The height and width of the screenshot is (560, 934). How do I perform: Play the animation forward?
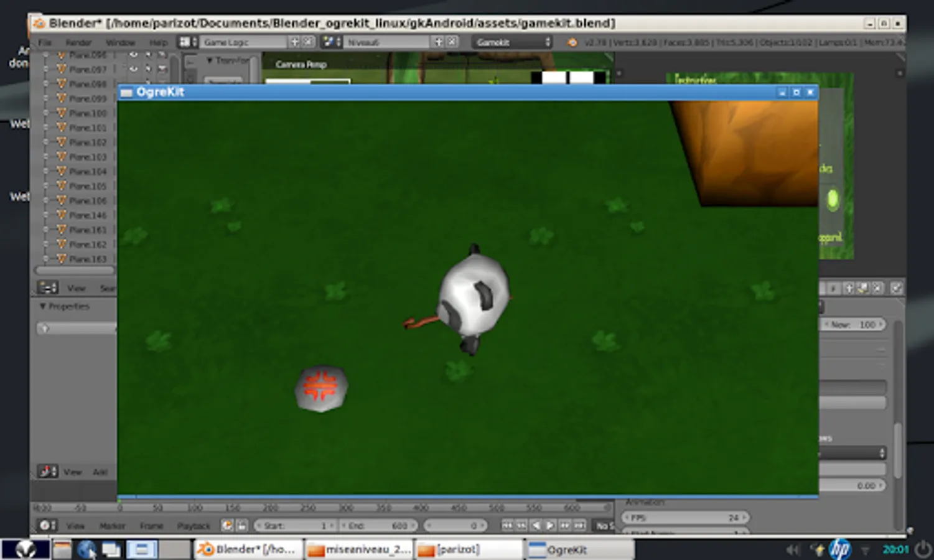point(550,525)
